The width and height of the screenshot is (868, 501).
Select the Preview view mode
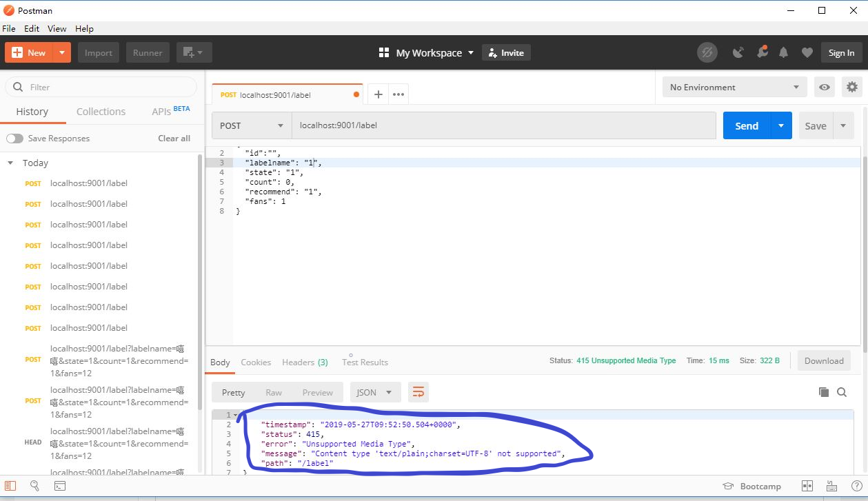click(317, 392)
